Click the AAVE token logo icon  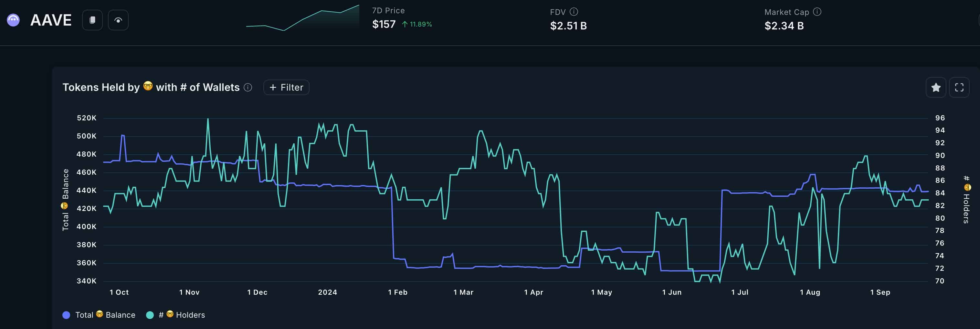[x=13, y=20]
